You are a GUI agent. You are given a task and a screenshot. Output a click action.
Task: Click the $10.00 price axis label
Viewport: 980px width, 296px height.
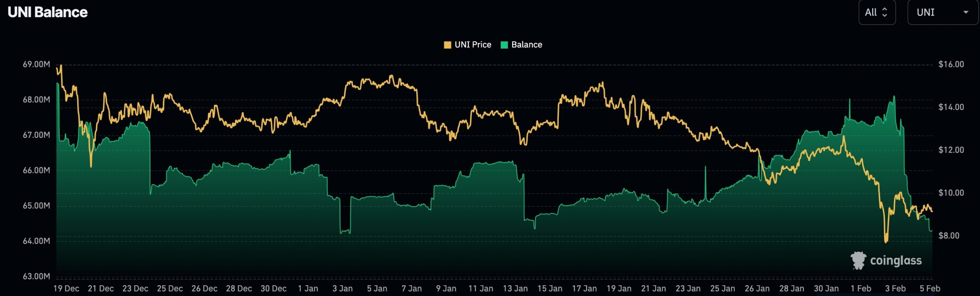pyautogui.click(x=951, y=193)
